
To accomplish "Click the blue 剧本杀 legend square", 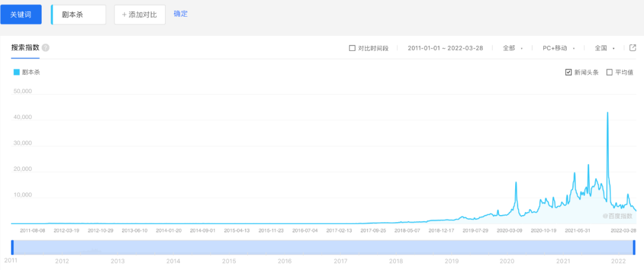I will [x=17, y=72].
